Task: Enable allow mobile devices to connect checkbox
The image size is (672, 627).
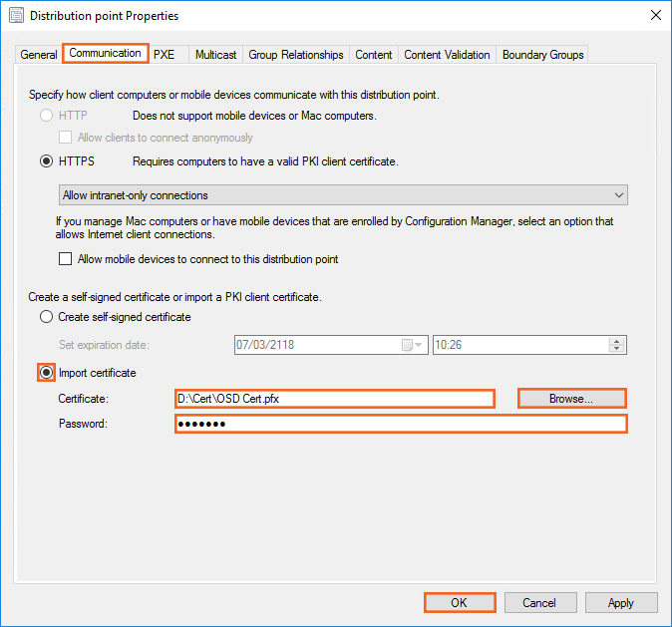Action: 66,259
